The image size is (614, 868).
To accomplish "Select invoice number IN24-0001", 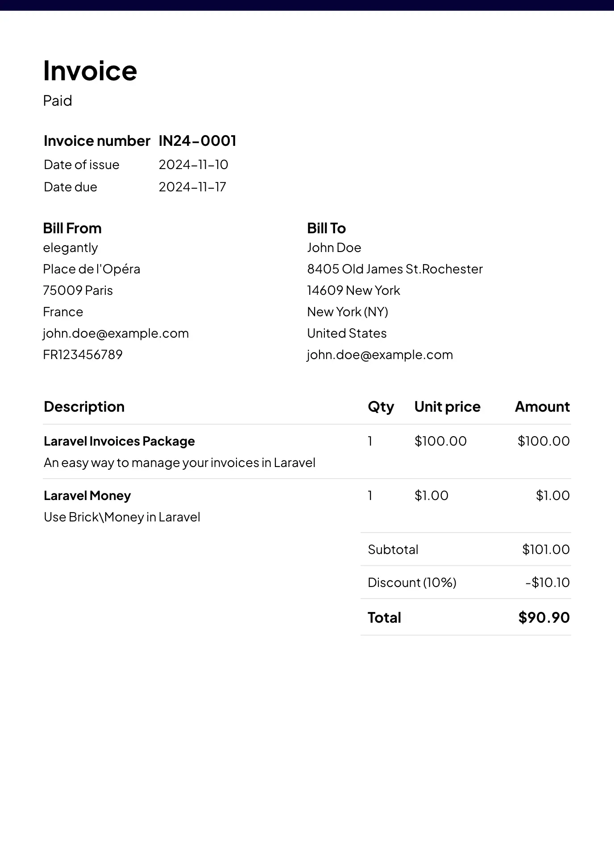I will click(x=197, y=141).
